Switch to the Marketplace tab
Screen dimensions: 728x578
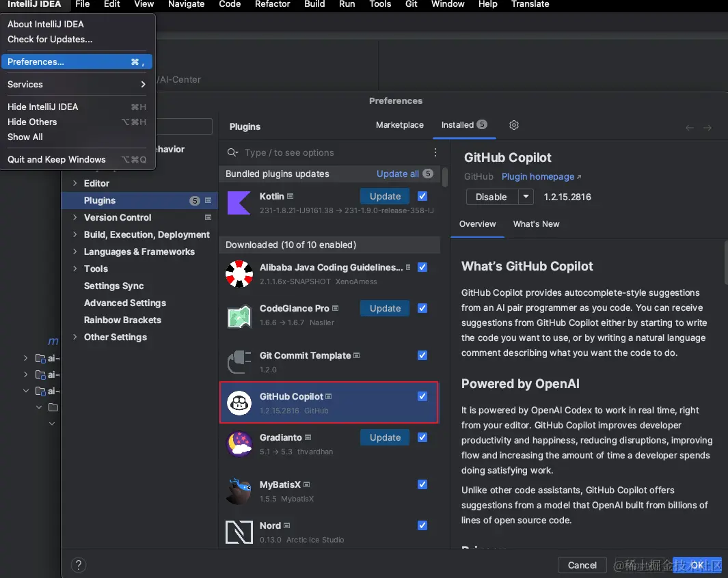click(x=400, y=125)
